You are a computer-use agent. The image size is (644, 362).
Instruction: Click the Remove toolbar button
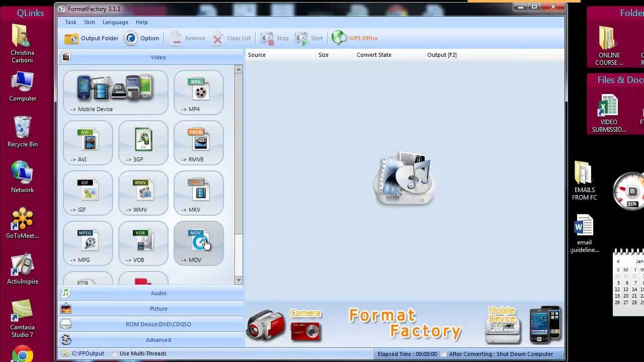187,38
